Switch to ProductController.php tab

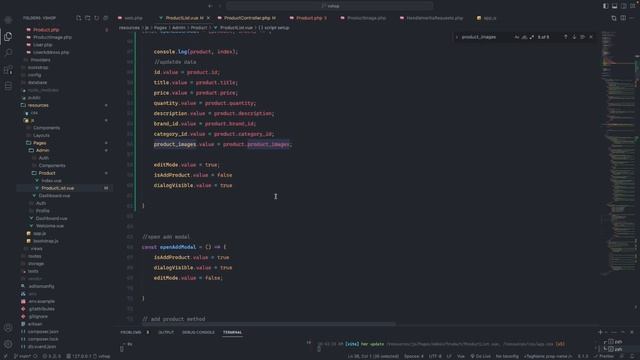247,18
